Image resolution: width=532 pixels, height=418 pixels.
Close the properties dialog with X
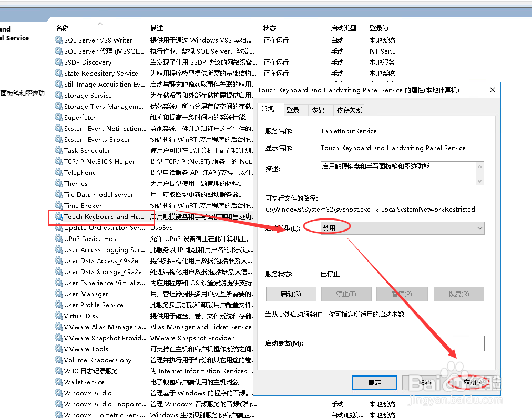(493, 90)
